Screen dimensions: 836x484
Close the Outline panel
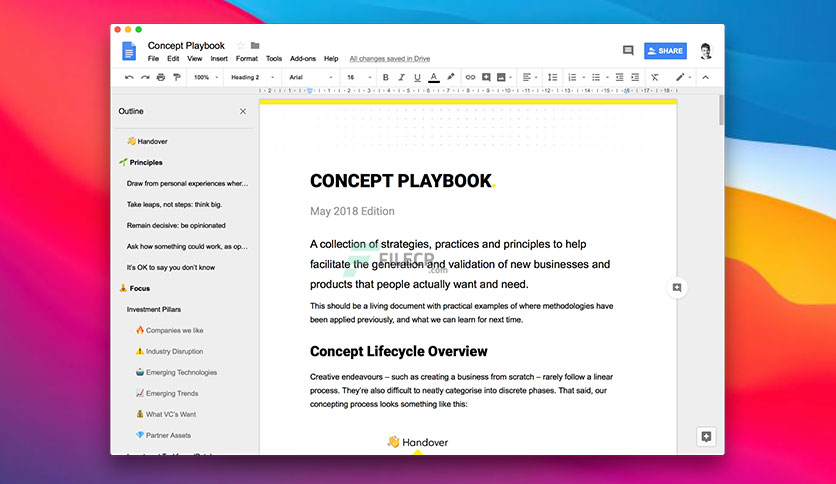coord(243,111)
